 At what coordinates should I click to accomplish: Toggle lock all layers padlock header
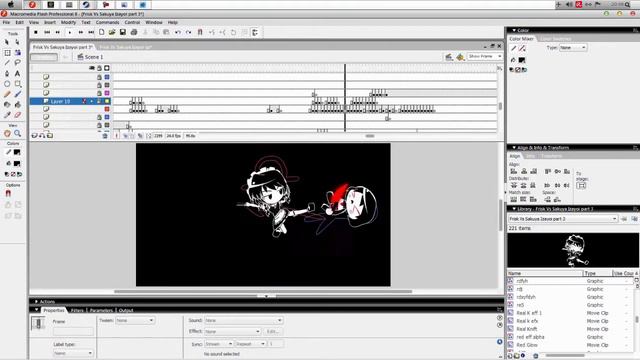[x=99, y=68]
